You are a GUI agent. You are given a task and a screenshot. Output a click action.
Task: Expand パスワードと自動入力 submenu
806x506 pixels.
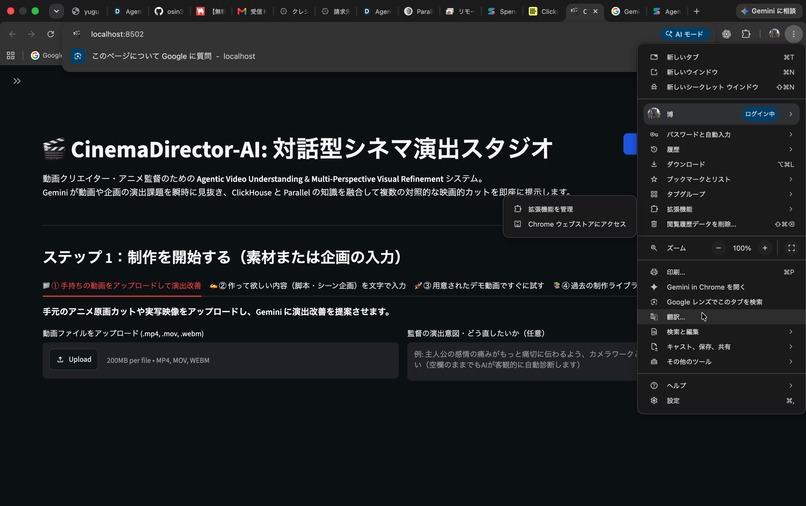[721, 134]
